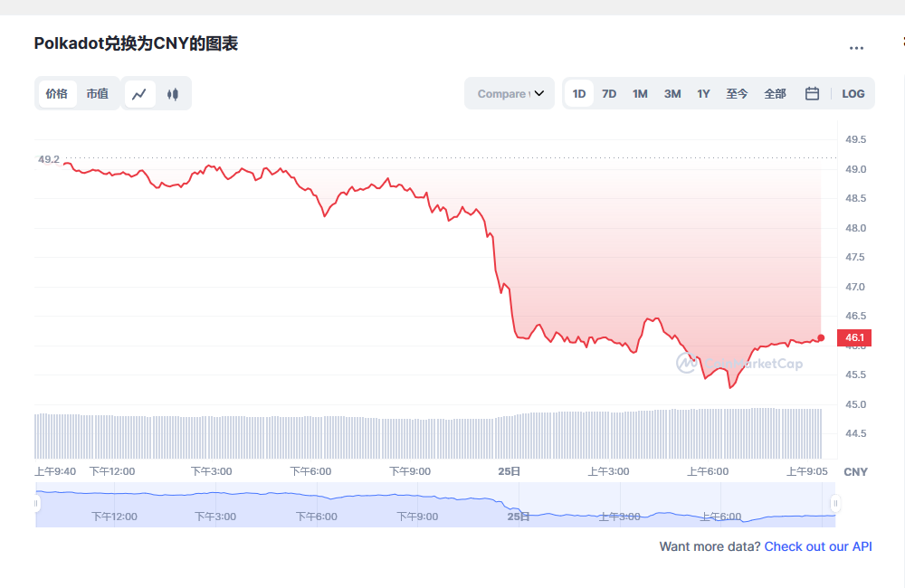The height and width of the screenshot is (588, 905).
Task: Show the 全部 all-time range
Action: pyautogui.click(x=775, y=93)
